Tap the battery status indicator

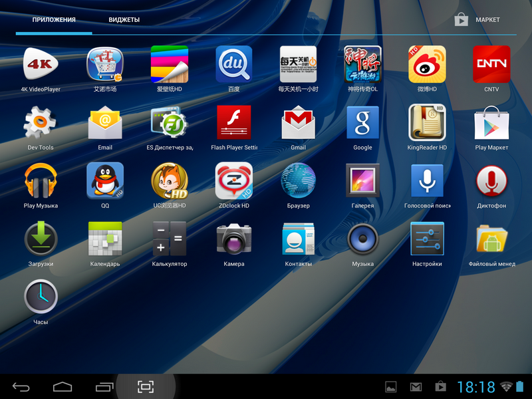[520, 386]
